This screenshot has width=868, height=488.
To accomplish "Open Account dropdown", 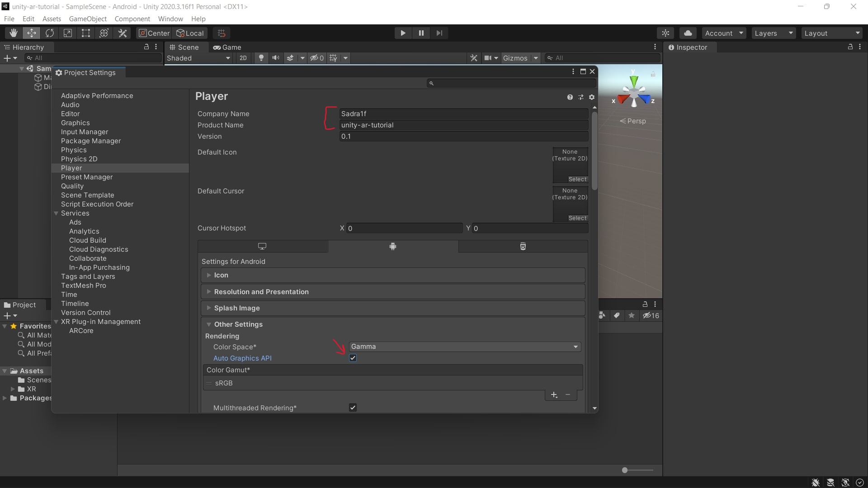I will point(724,33).
